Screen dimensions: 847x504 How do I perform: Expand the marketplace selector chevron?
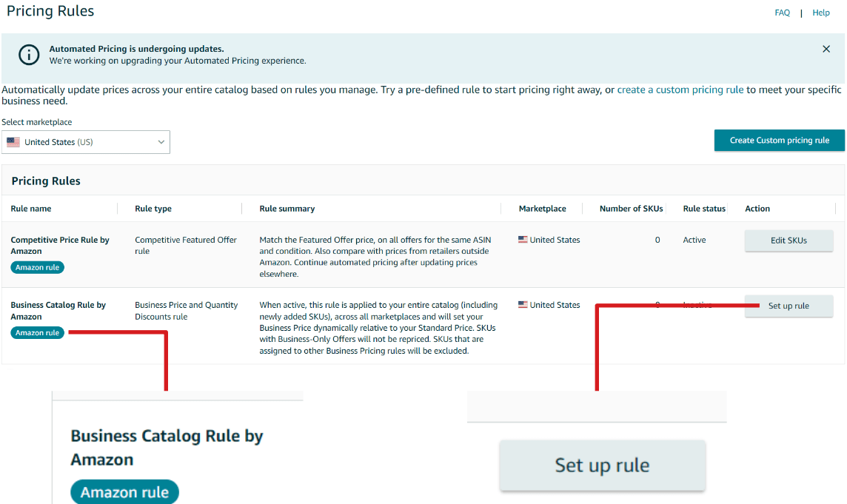161,141
